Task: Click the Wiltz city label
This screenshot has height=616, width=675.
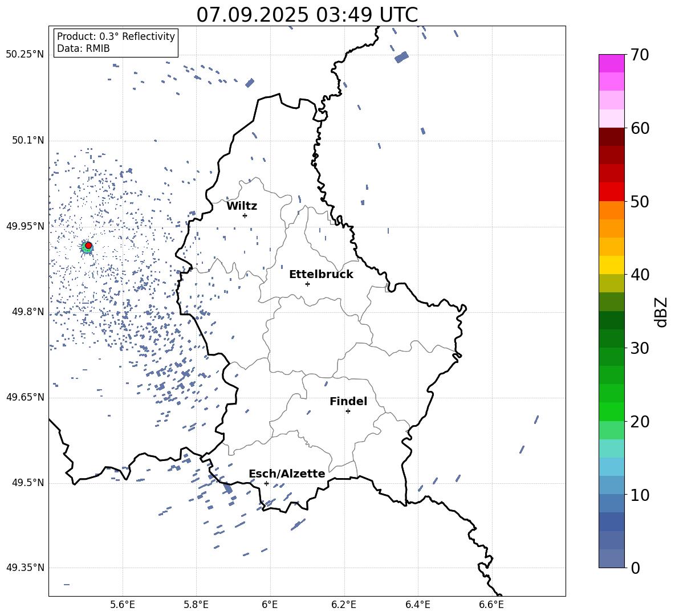Action: click(x=242, y=206)
